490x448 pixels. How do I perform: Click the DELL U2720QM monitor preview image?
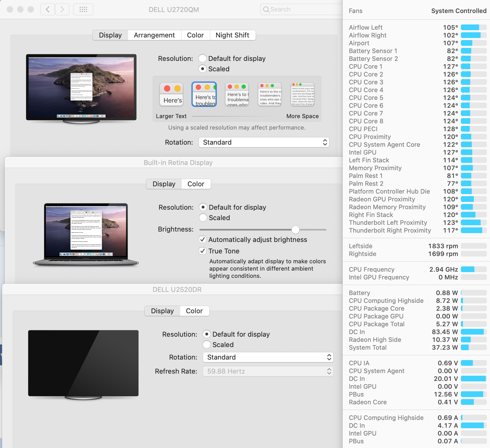(81, 89)
